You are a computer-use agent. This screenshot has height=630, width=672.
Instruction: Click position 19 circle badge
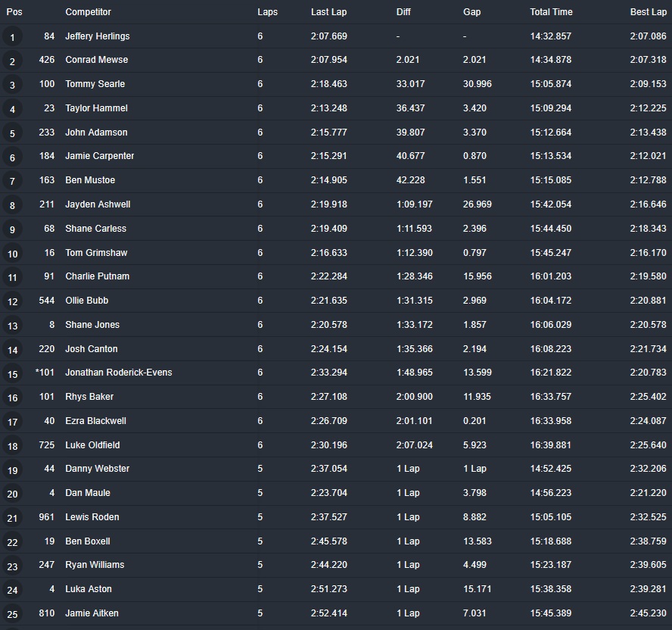click(x=13, y=469)
